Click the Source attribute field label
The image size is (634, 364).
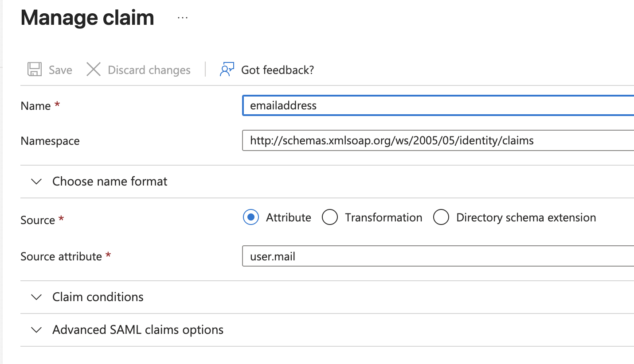click(61, 256)
